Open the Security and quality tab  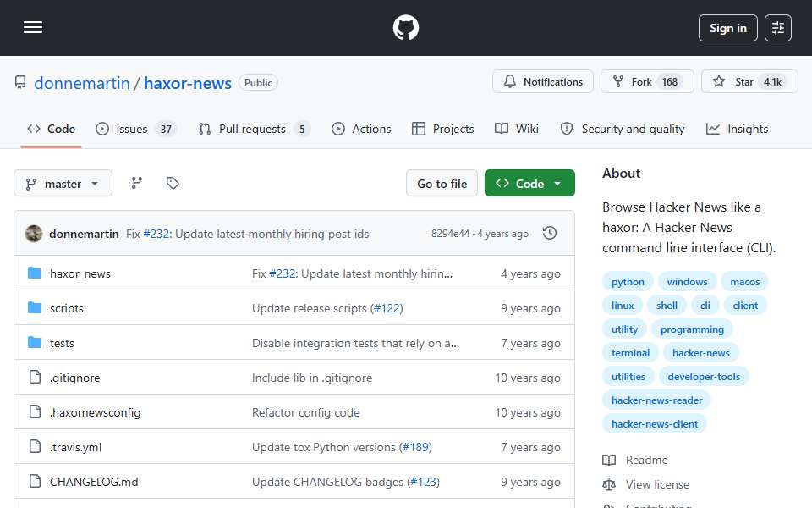pyautogui.click(x=623, y=129)
